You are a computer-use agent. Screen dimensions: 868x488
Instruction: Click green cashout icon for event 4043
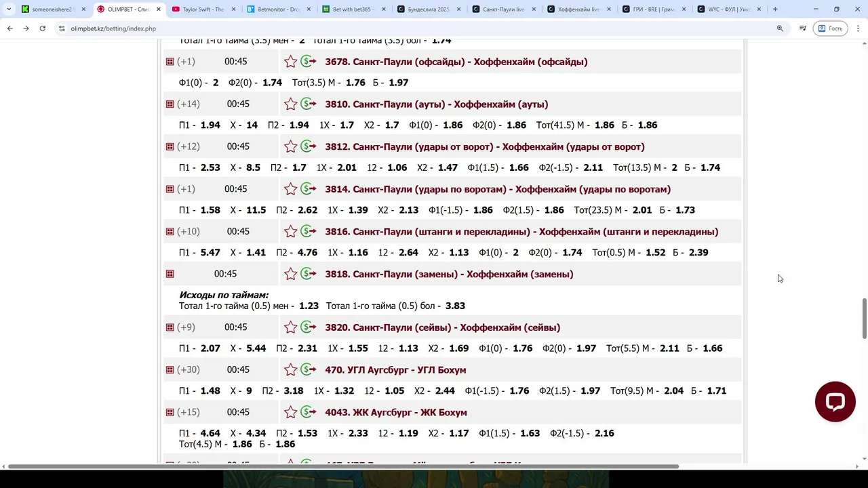tap(309, 412)
